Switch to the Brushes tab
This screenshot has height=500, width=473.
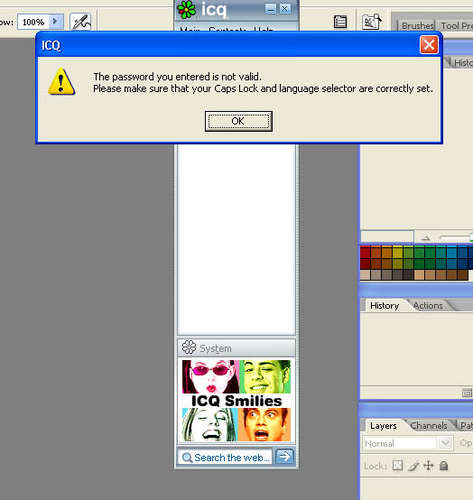(417, 26)
